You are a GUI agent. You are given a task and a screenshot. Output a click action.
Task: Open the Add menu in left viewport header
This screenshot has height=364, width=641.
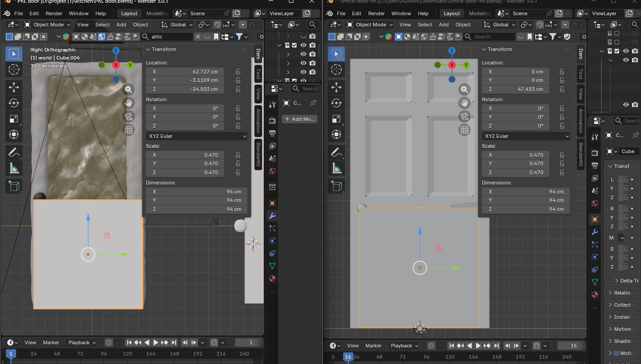pyautogui.click(x=121, y=25)
